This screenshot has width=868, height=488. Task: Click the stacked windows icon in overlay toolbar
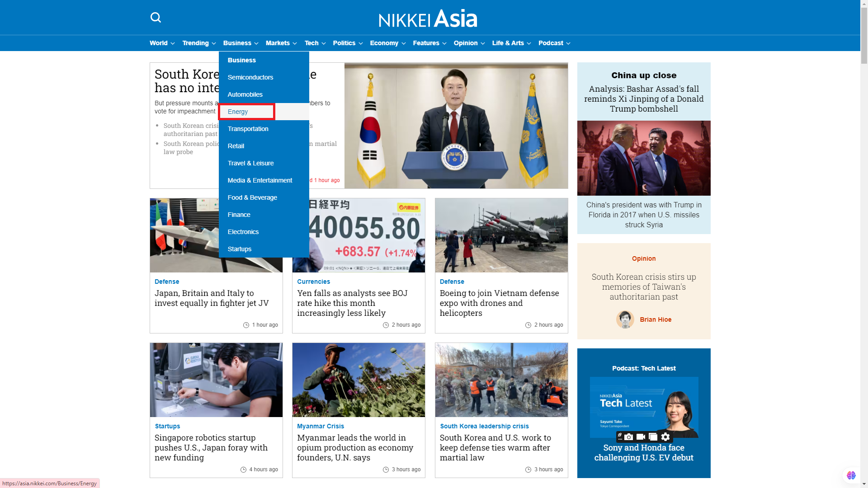point(653,437)
